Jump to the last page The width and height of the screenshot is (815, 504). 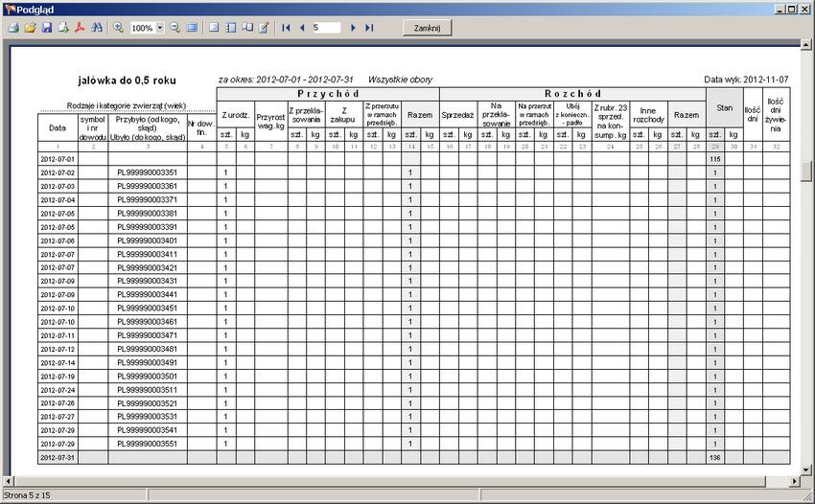pos(369,28)
